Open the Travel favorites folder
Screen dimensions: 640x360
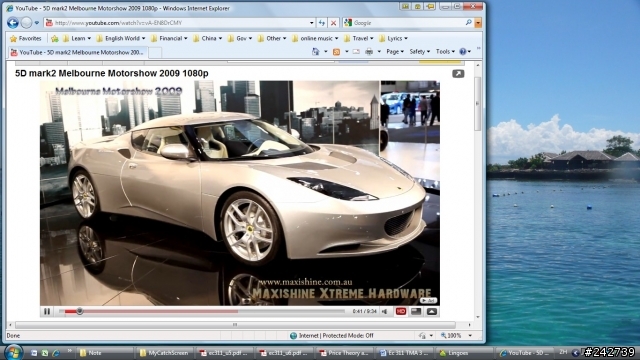click(x=358, y=38)
